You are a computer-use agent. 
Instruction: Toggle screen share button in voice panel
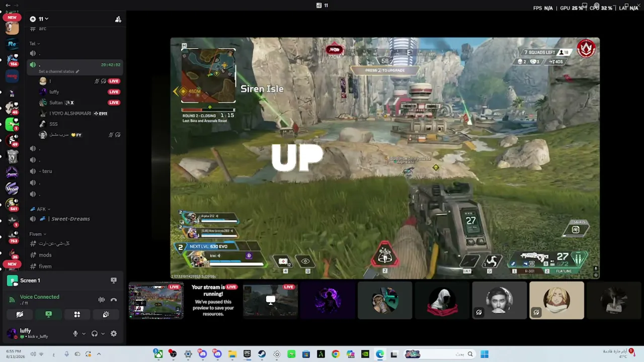click(x=48, y=314)
